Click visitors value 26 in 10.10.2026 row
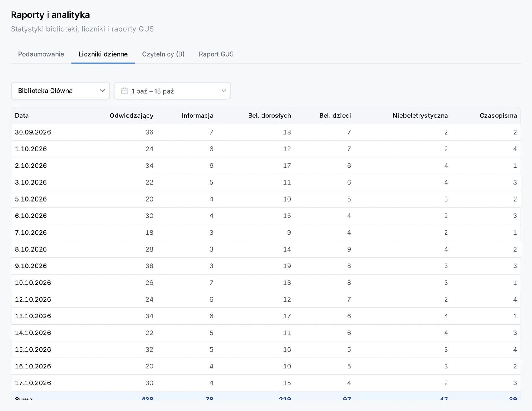 (x=149, y=283)
